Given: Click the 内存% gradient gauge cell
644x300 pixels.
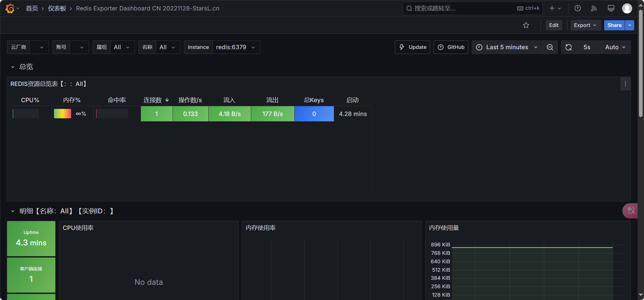Looking at the screenshot, I should point(62,114).
